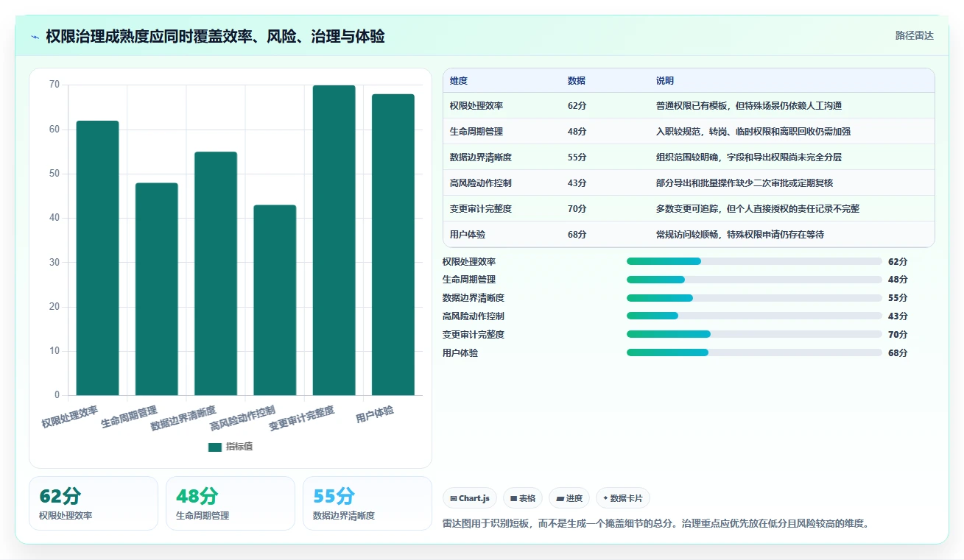Click the lightning icon beside the title
This screenshot has width=964, height=560.
(x=35, y=37)
